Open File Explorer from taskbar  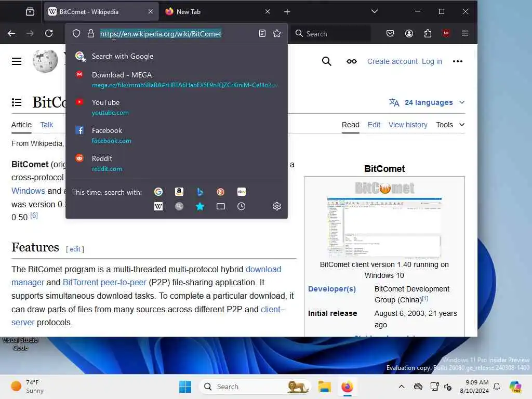324,387
